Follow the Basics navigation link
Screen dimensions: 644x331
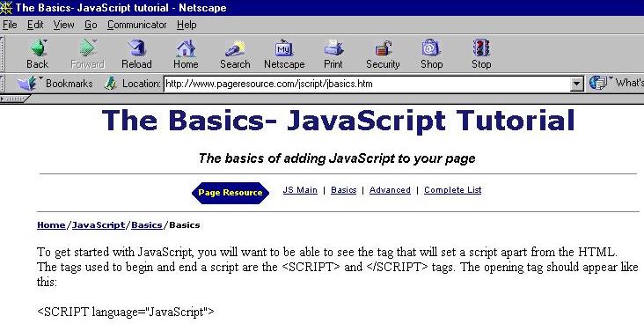tap(344, 190)
